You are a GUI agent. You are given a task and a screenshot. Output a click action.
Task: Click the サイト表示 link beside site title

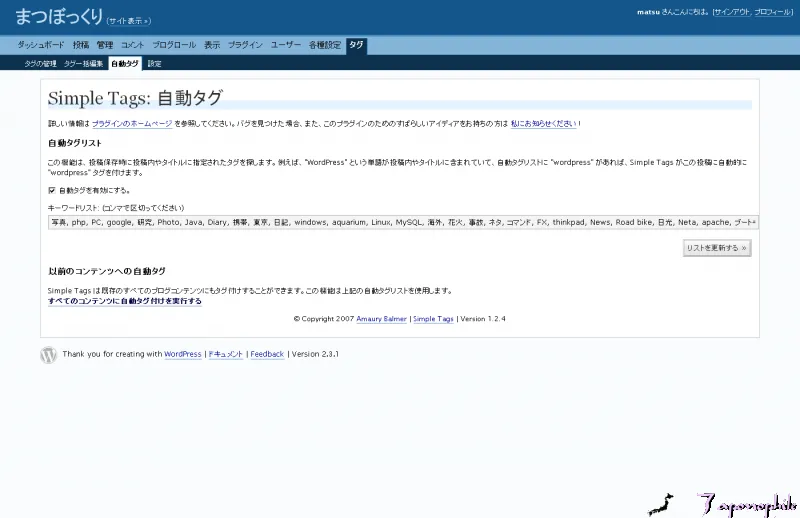pyautogui.click(x=129, y=20)
